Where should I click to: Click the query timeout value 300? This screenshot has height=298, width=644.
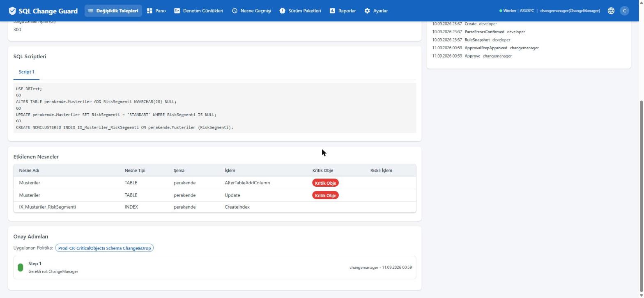point(17,30)
